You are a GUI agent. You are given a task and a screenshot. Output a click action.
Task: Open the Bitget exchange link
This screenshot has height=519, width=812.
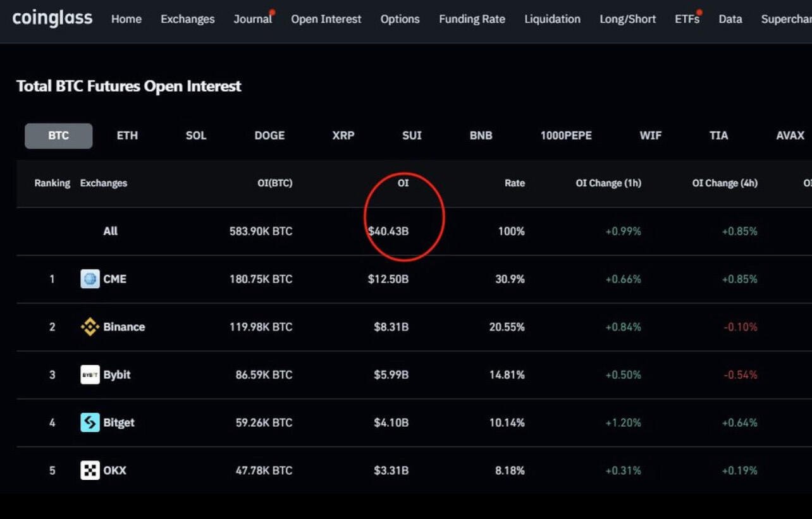(119, 422)
